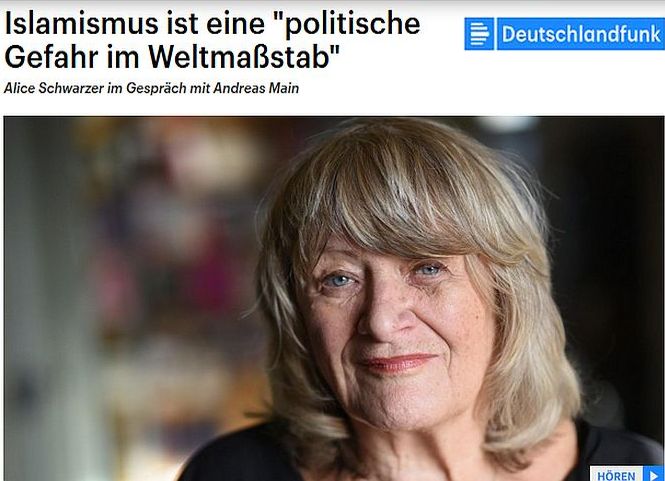This screenshot has width=665, height=481.
Task: Open the Deutschlandfunk wordmark link
Action: [x=581, y=34]
